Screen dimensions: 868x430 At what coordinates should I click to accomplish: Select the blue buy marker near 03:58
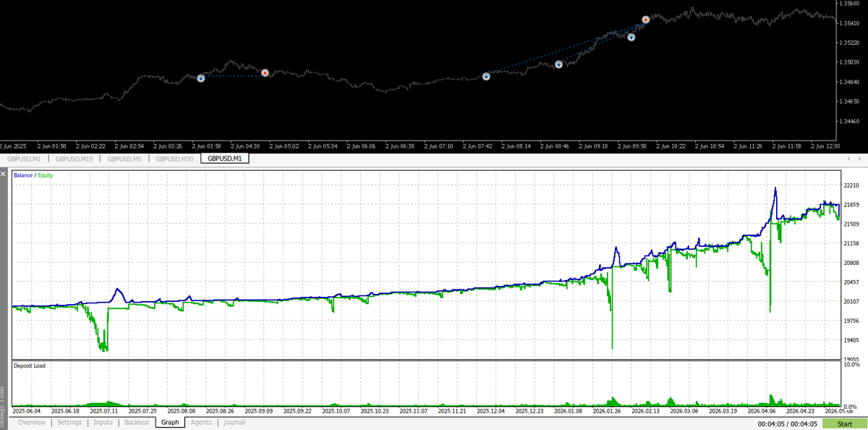point(201,78)
